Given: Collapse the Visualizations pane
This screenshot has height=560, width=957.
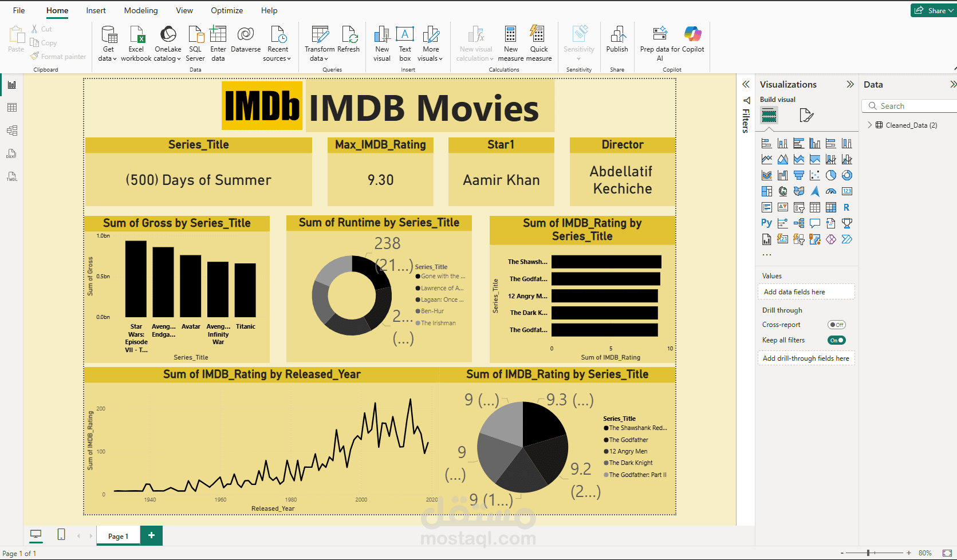Looking at the screenshot, I should [x=850, y=84].
